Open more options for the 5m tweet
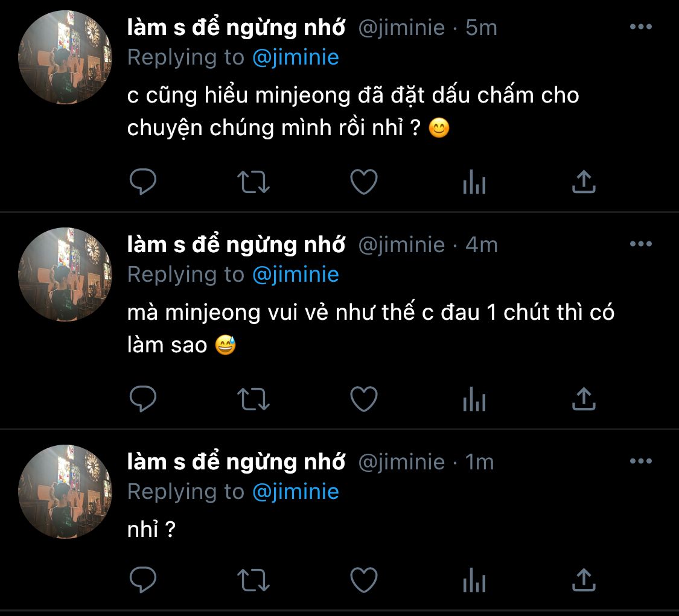This screenshot has height=616, width=679. (x=641, y=27)
